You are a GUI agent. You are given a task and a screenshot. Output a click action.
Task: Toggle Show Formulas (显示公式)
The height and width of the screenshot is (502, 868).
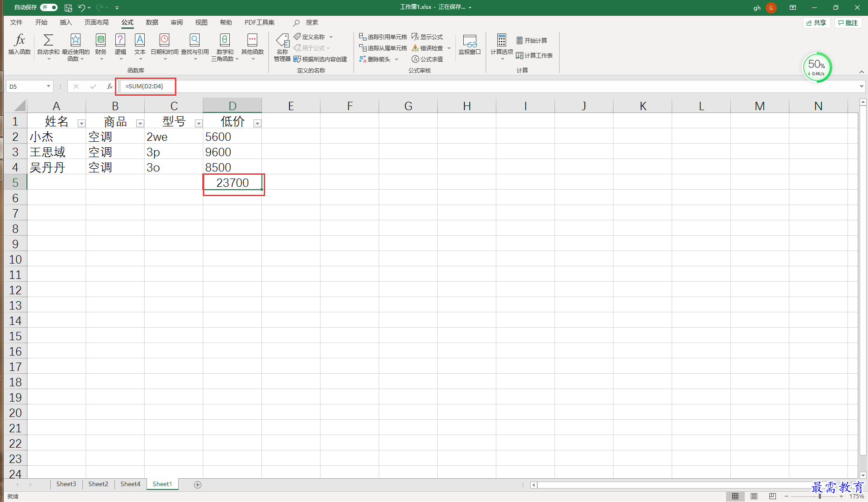427,37
